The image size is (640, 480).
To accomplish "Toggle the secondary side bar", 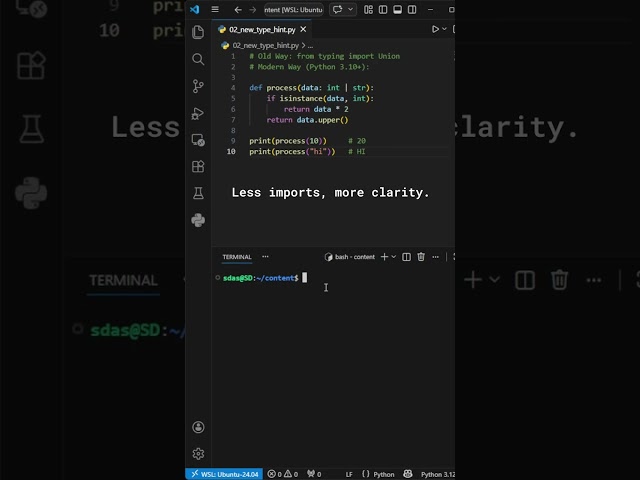I will click(x=412, y=9).
